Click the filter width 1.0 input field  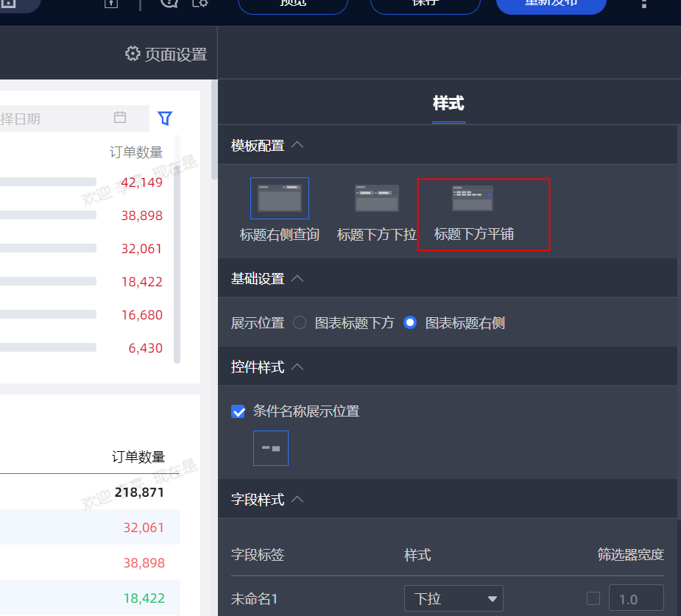tap(636, 598)
